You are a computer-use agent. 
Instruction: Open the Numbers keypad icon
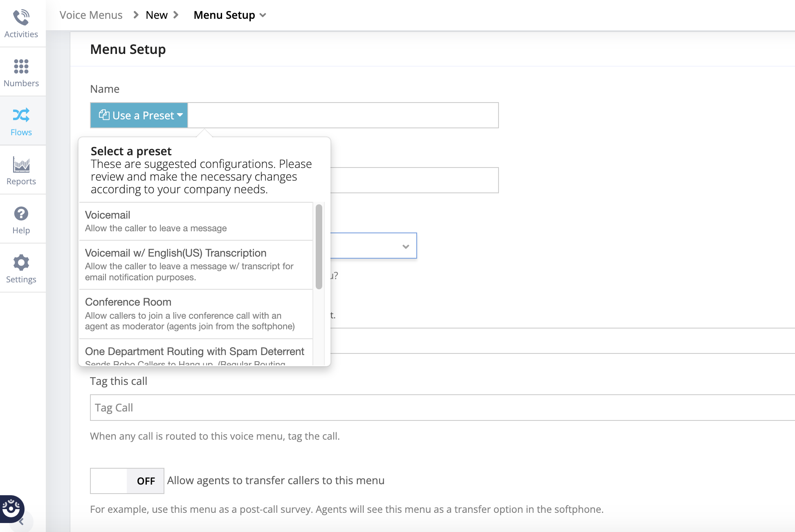click(21, 67)
